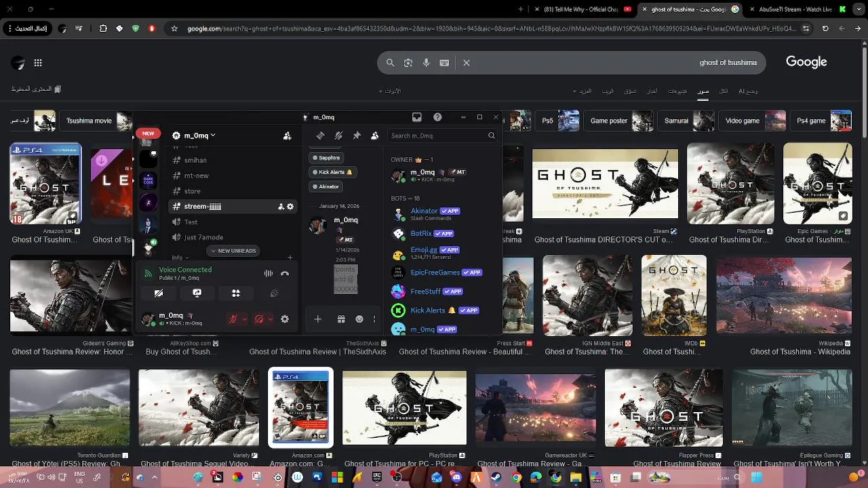Open Google apps grid icon
The image size is (868, 488).
[x=38, y=62]
